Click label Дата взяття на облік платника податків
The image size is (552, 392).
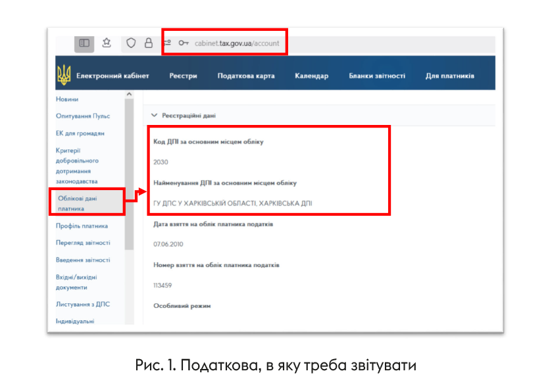point(213,224)
